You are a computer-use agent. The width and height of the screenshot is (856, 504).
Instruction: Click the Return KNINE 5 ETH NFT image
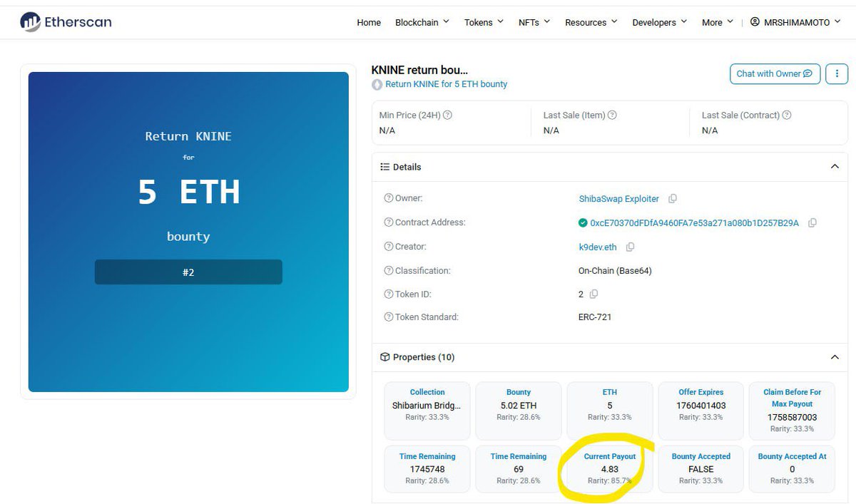pos(188,232)
